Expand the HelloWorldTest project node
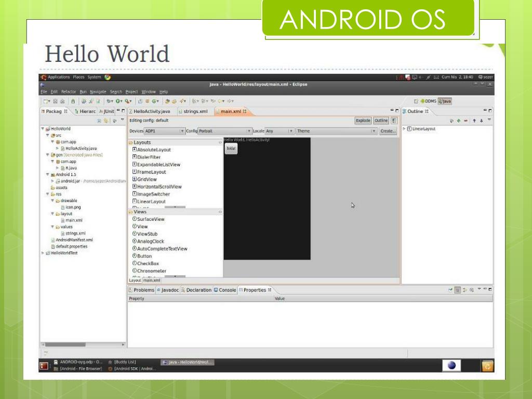 [43, 253]
